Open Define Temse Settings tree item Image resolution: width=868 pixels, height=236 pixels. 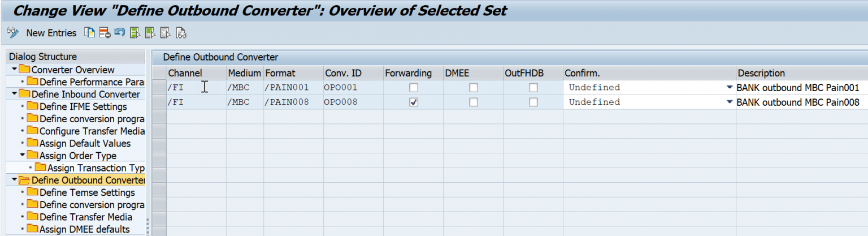pyautogui.click(x=87, y=192)
